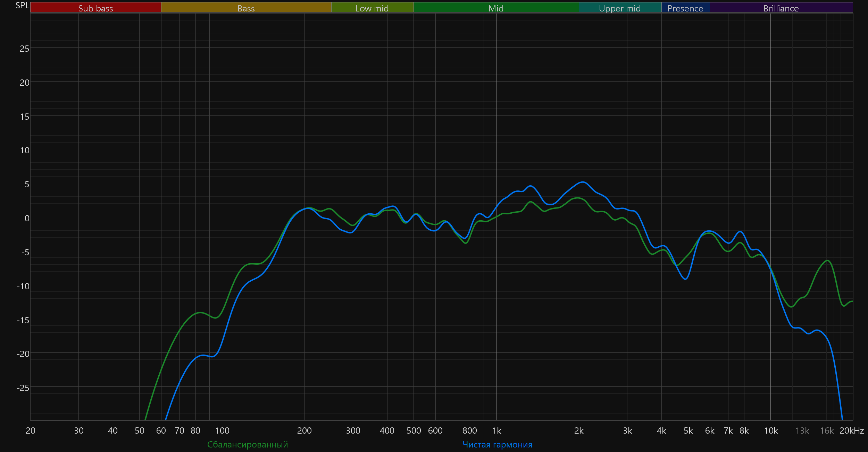Click the 1k frequency axis label

pyautogui.click(x=496, y=430)
